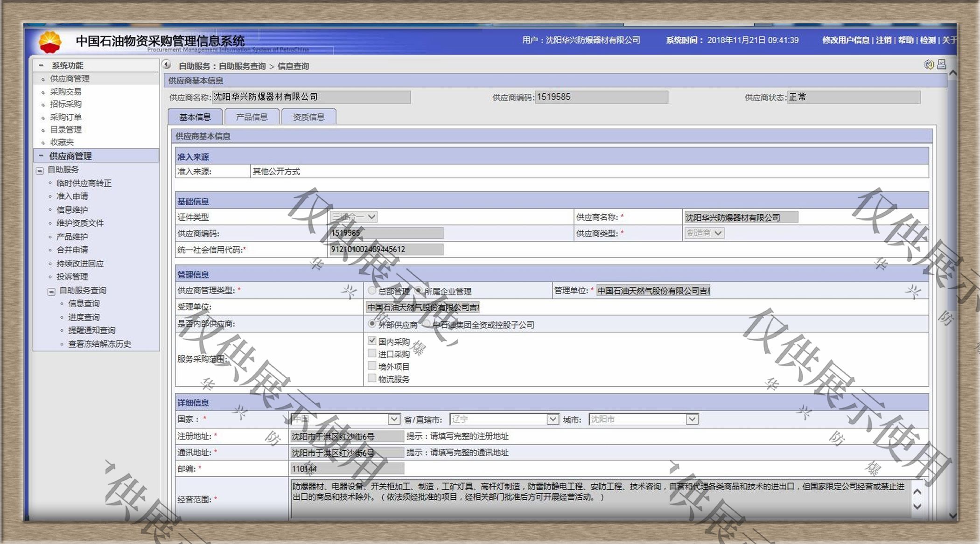
Task: Switch to the 产品信息 tab
Action: [252, 117]
